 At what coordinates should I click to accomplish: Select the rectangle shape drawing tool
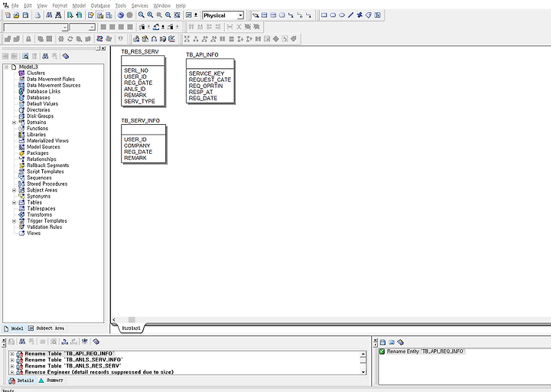pyautogui.click(x=324, y=15)
